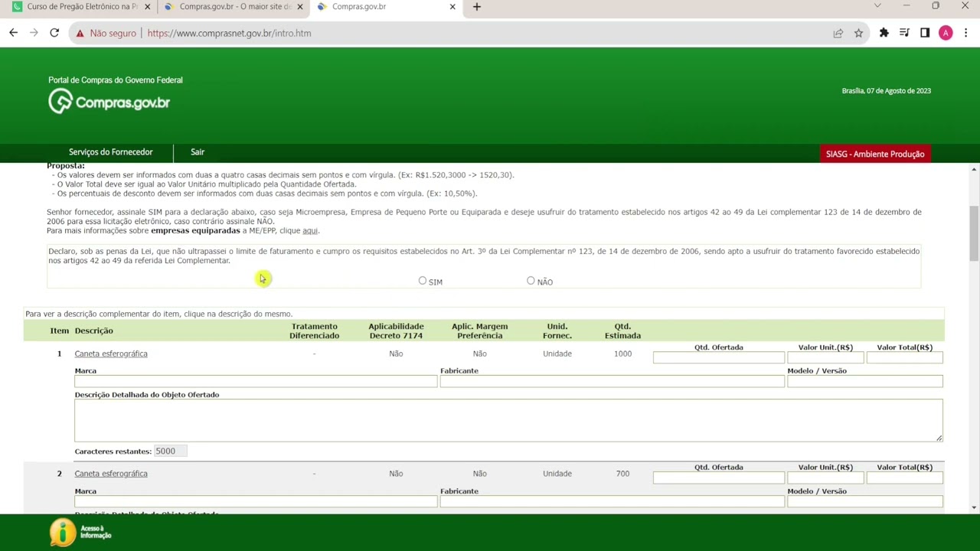The height and width of the screenshot is (551, 980).
Task: Click item 1 Qtd. Ofertada field
Action: tap(719, 357)
